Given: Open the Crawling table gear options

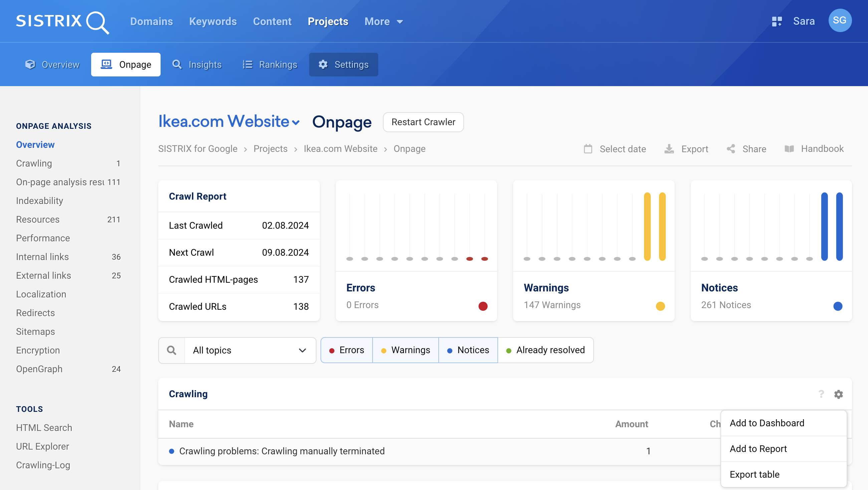Looking at the screenshot, I should 838,394.
